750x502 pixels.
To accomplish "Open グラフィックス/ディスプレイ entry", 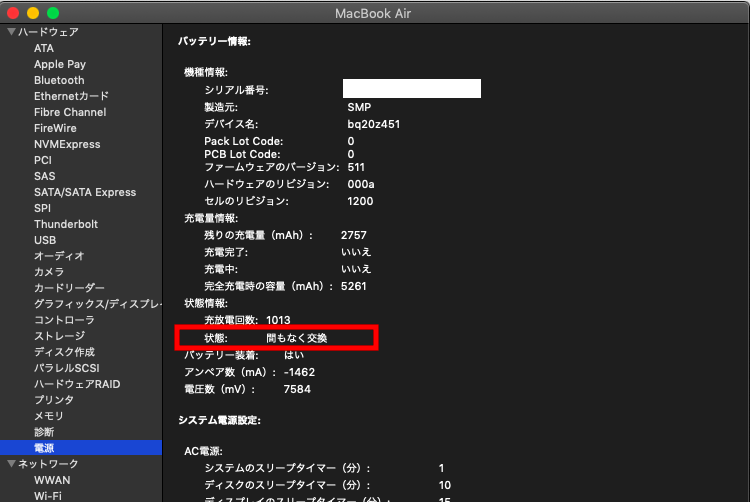I will click(x=98, y=304).
